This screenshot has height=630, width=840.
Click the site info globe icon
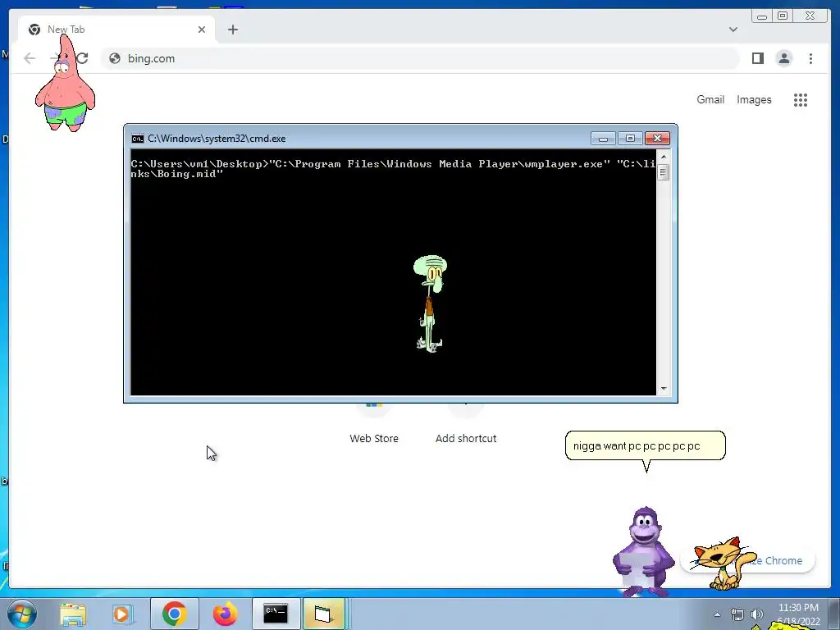(115, 58)
